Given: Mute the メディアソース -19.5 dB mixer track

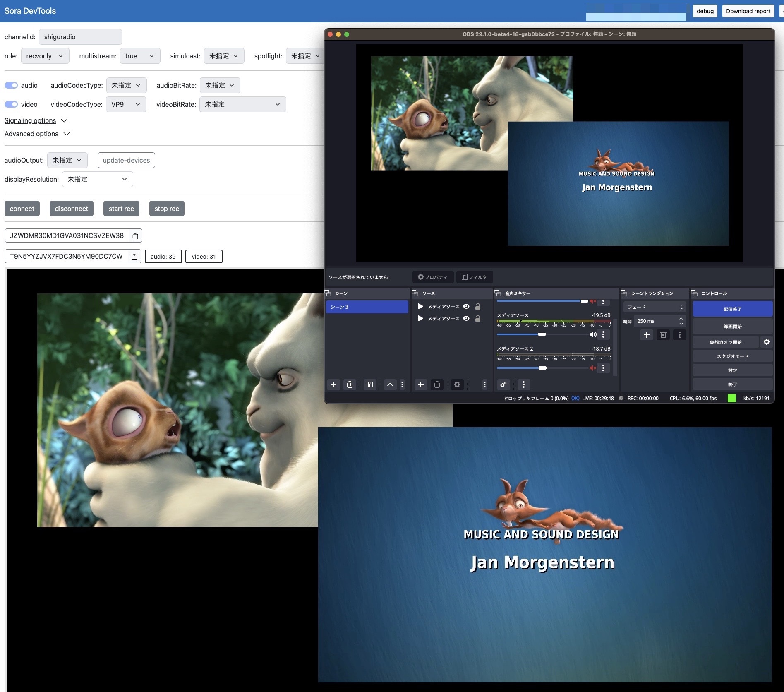Looking at the screenshot, I should [593, 334].
